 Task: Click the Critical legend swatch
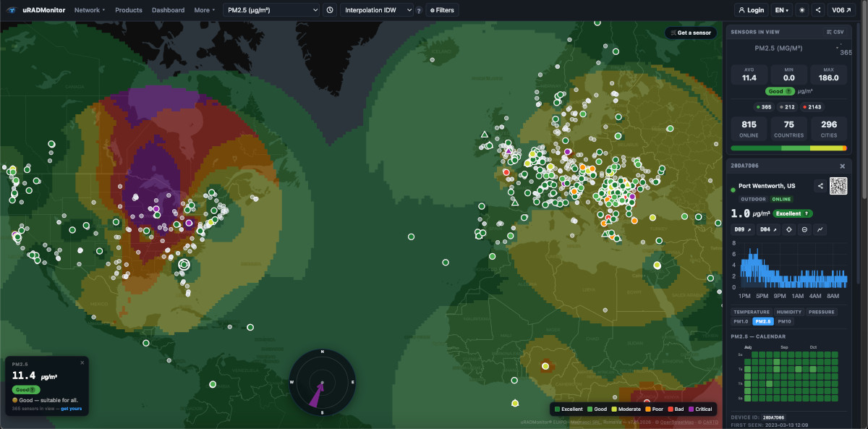(x=690, y=409)
